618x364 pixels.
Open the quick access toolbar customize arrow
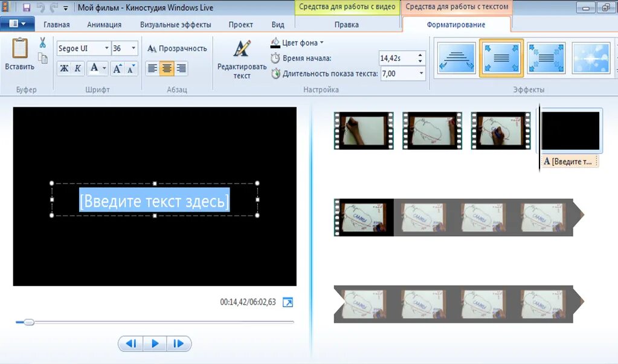point(65,7)
